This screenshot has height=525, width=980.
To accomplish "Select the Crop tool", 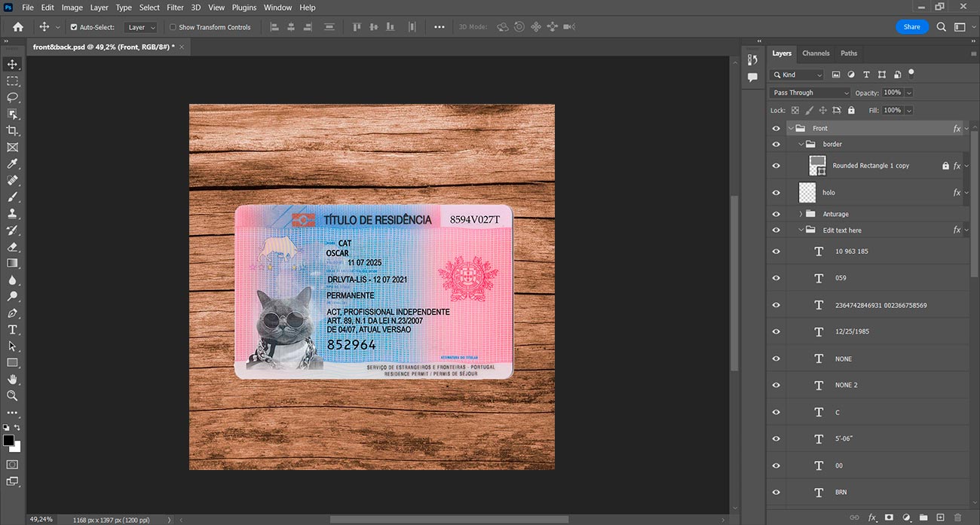I will coord(12,130).
